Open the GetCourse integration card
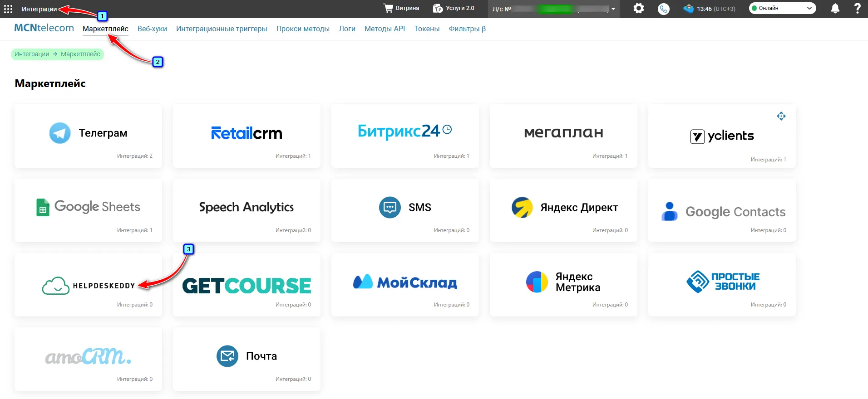Image resolution: width=868 pixels, height=399 pixels. coord(247,285)
